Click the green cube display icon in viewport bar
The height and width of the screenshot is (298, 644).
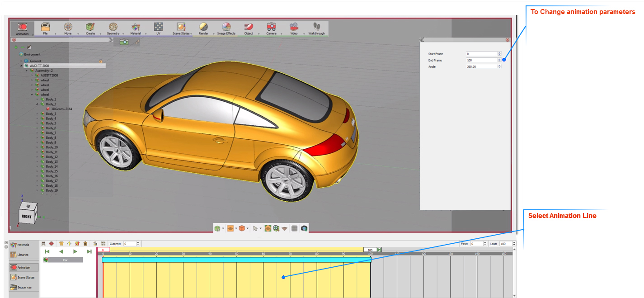click(x=217, y=228)
